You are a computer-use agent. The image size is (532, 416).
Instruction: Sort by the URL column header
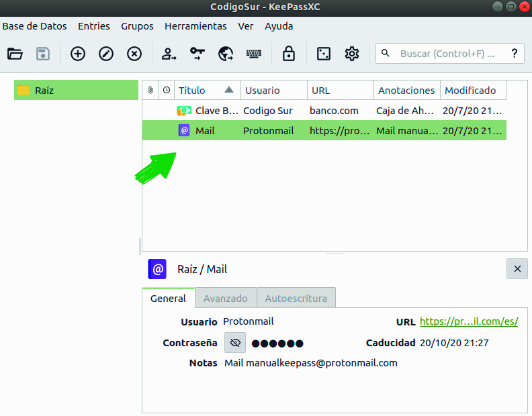pos(341,90)
